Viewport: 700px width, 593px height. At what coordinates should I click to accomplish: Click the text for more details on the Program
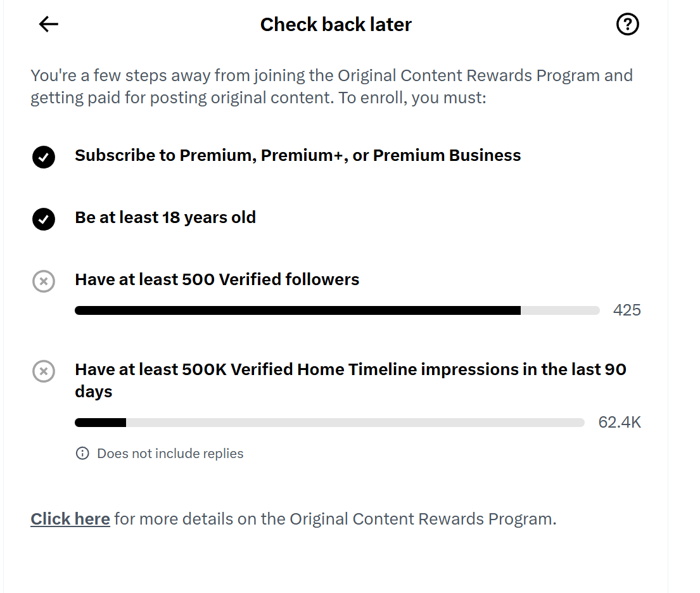[x=335, y=519]
